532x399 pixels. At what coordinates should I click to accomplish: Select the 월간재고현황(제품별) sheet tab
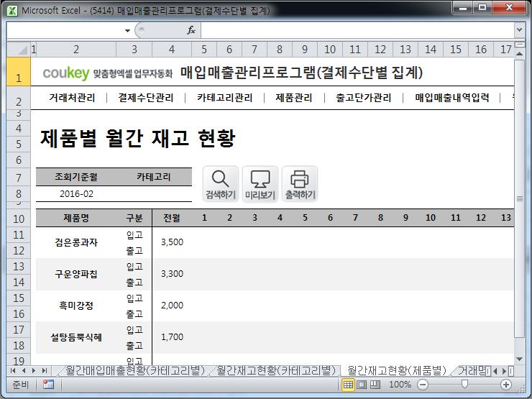click(x=396, y=370)
